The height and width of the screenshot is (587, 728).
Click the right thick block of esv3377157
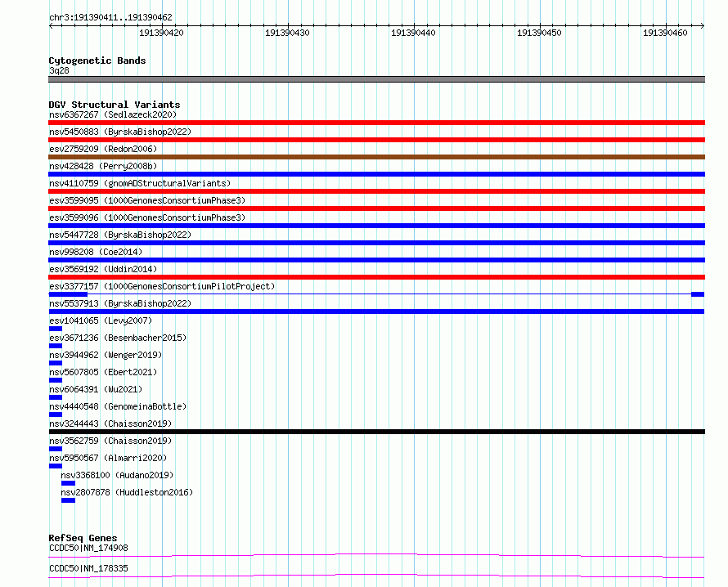[x=698, y=294]
